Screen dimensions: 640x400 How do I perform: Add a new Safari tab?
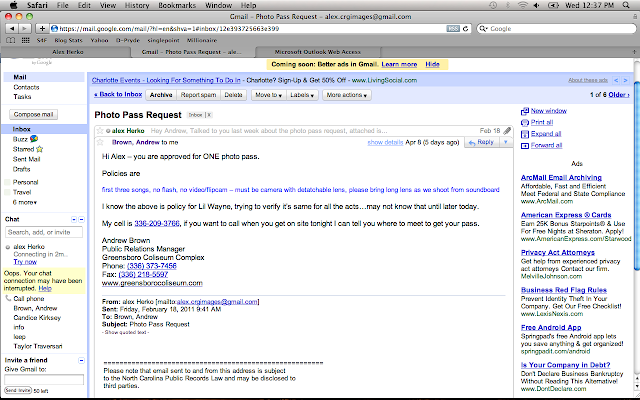coord(634,52)
